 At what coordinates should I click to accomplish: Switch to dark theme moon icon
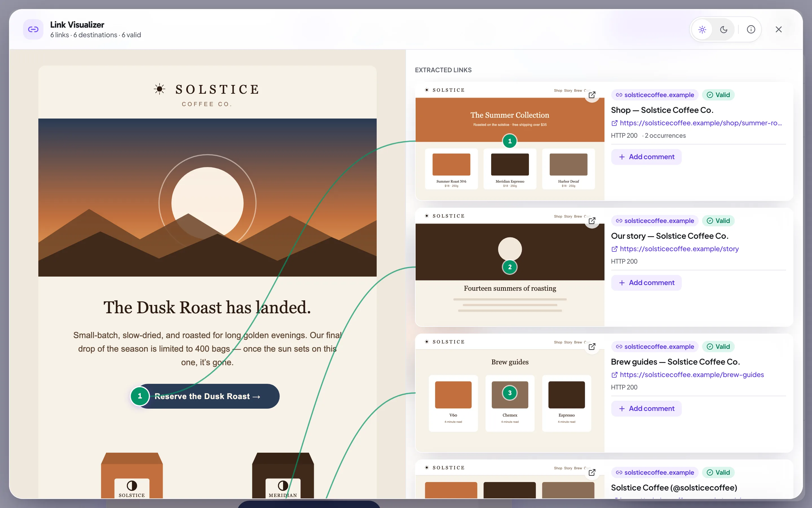723,30
